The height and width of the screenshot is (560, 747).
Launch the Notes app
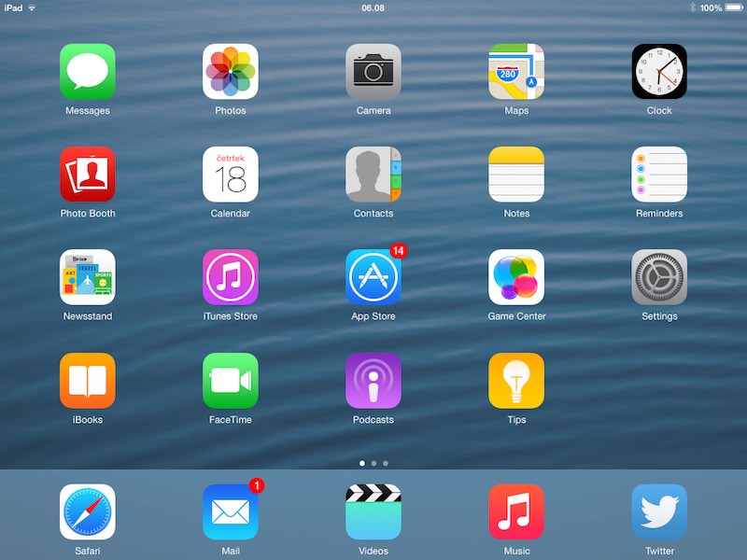pos(516,175)
